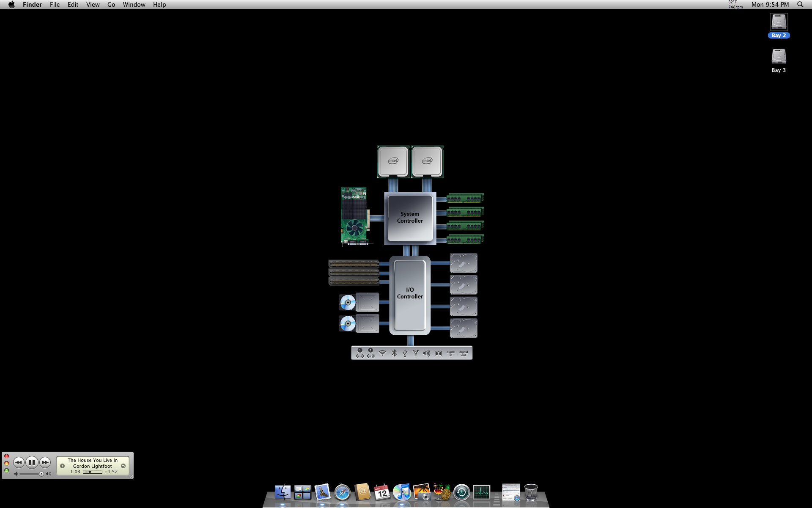Viewport: 812px width, 508px height.
Task: Open the Trash in the Dock
Action: pos(531,493)
